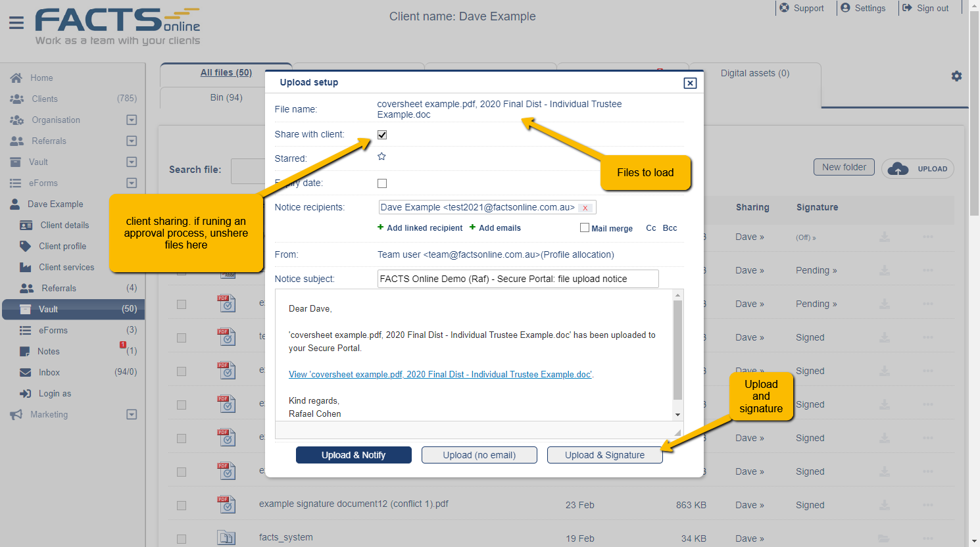Open Settings in the top bar

[863, 8]
